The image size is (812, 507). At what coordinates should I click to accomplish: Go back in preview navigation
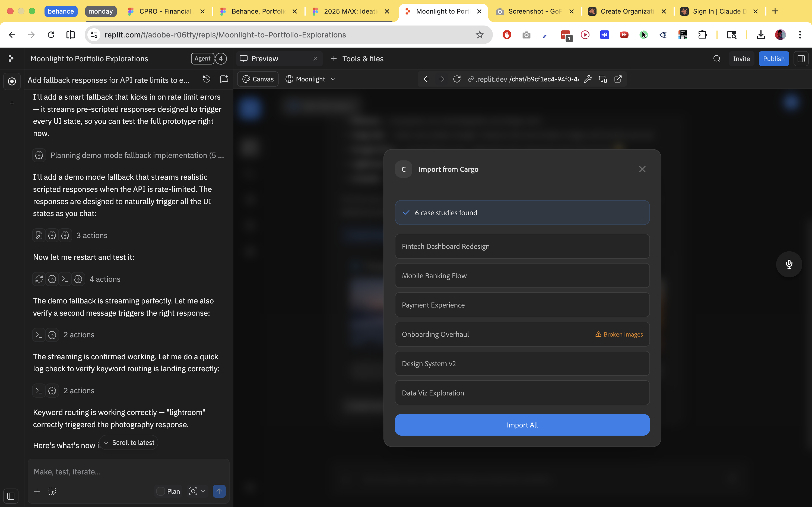pyautogui.click(x=426, y=79)
